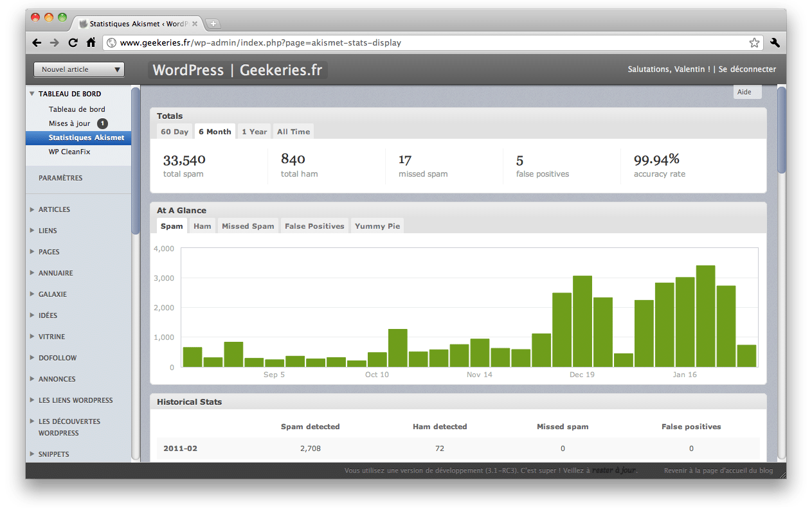Screen dimensions: 812x514
Task: Close the Statistiques Akismet browser tab
Action: point(195,24)
